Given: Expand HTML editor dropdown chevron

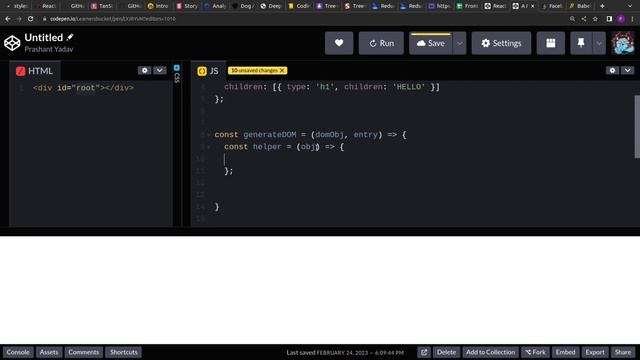Looking at the screenshot, I should pyautogui.click(x=160, y=70).
